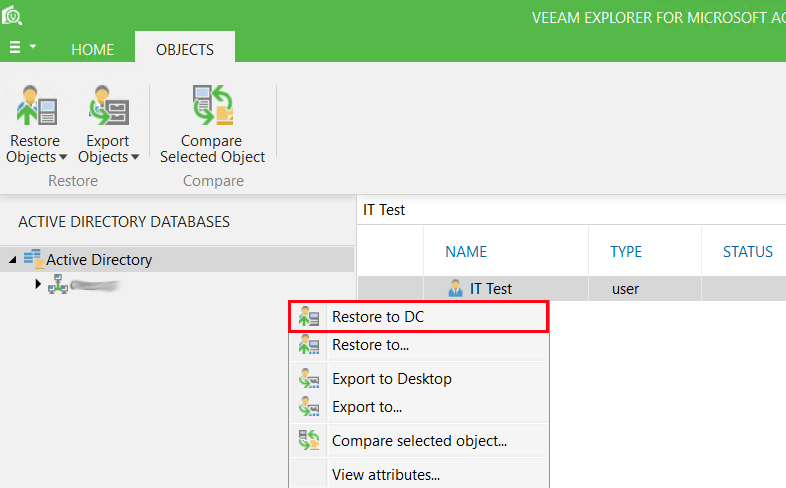Sort by the TYPE column header
Viewport: 786px width, 488px height.
(x=626, y=252)
